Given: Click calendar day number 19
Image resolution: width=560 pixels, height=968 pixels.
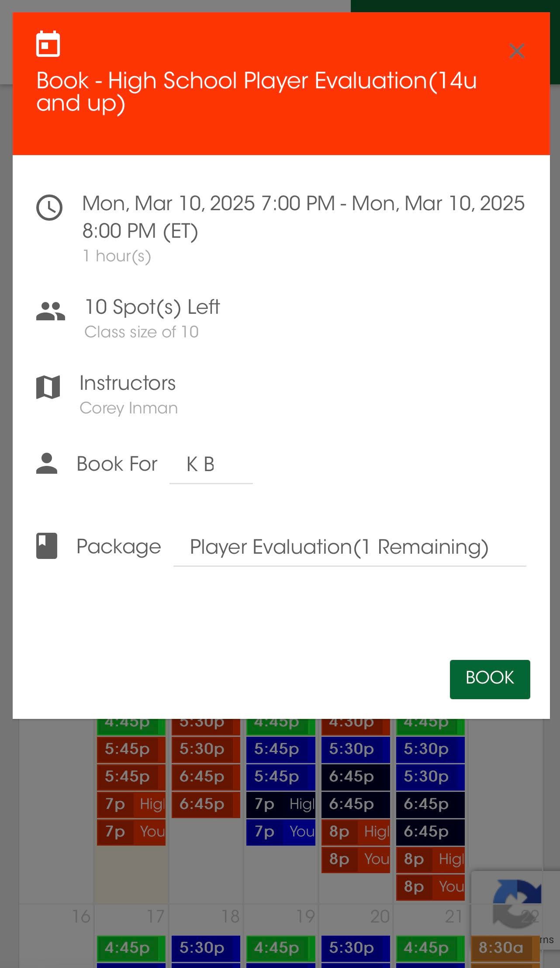Looking at the screenshot, I should pos(305,916).
